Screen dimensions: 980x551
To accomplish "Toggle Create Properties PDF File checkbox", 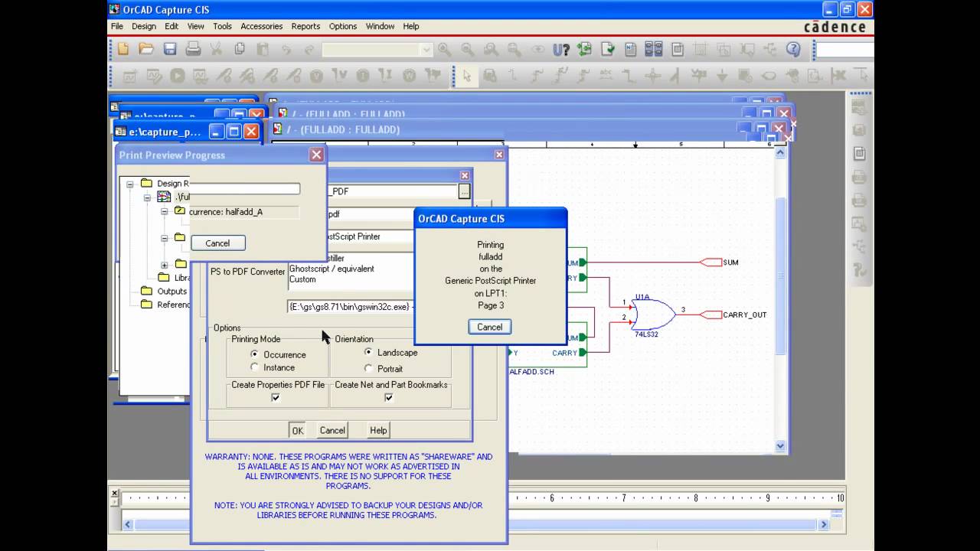I will pos(276,397).
